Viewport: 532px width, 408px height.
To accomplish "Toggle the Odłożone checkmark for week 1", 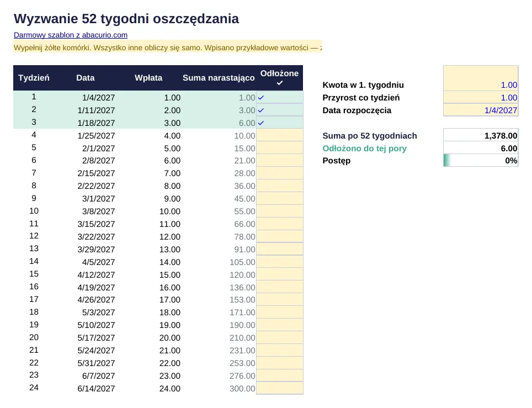I will coord(280,97).
